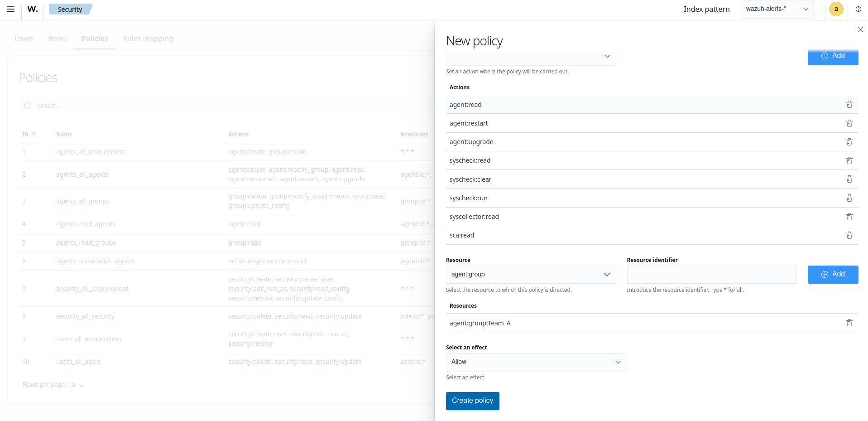This screenshot has height=421, width=868.
Task: Remove the syscheck:clear action with the trash icon
Action: click(849, 179)
